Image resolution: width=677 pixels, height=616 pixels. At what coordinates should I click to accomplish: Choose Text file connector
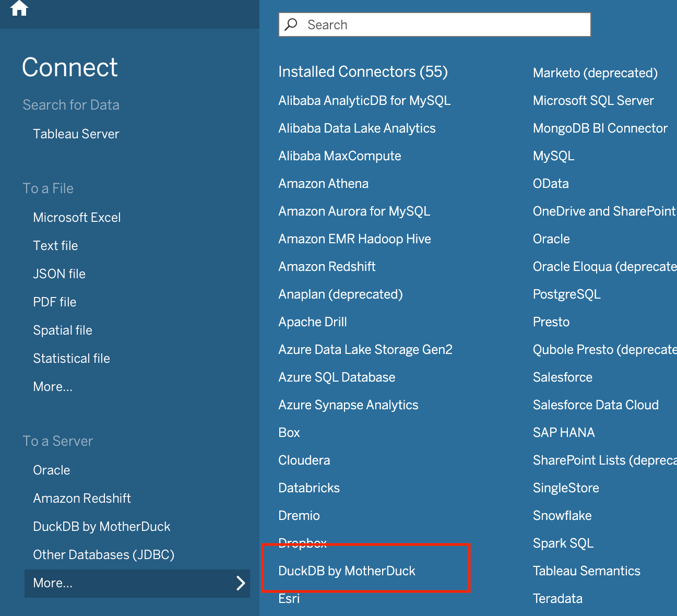55,246
